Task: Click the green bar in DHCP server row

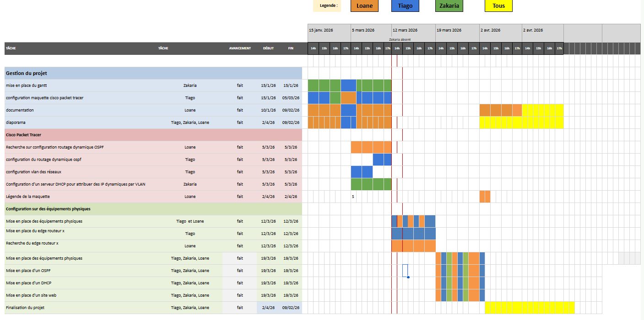Action: click(x=371, y=184)
